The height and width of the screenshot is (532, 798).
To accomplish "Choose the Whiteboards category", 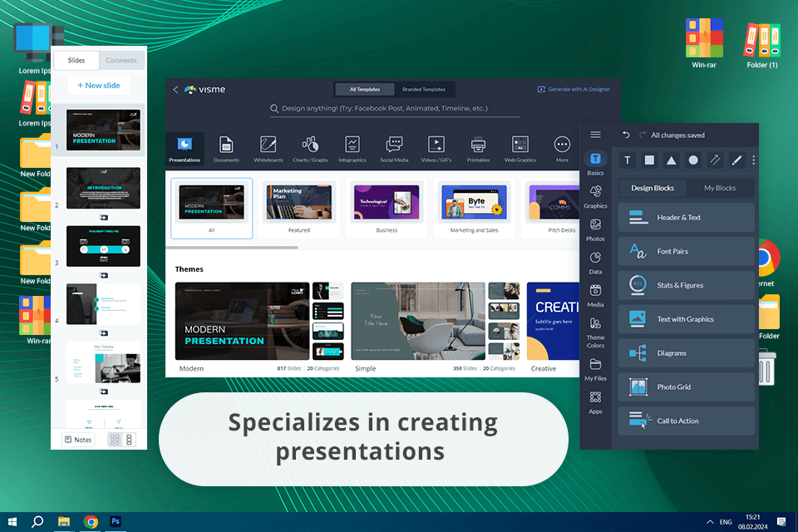I will tap(268, 149).
